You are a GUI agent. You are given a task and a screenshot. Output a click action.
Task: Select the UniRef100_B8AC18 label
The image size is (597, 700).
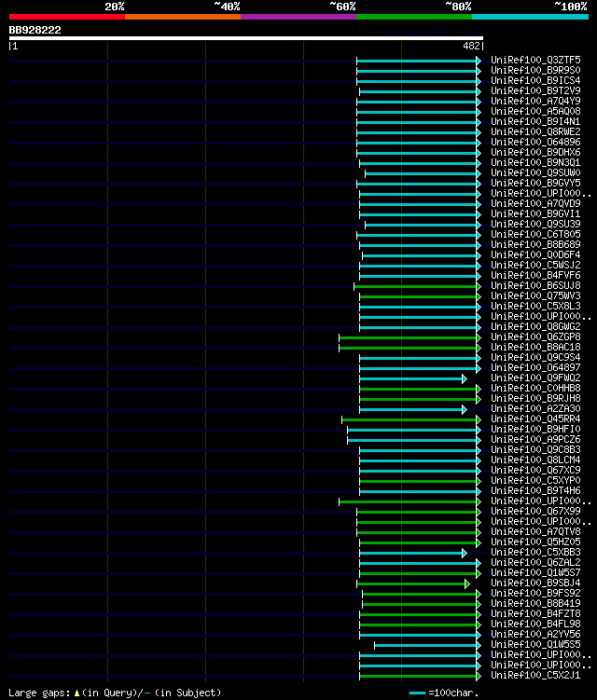click(x=535, y=348)
